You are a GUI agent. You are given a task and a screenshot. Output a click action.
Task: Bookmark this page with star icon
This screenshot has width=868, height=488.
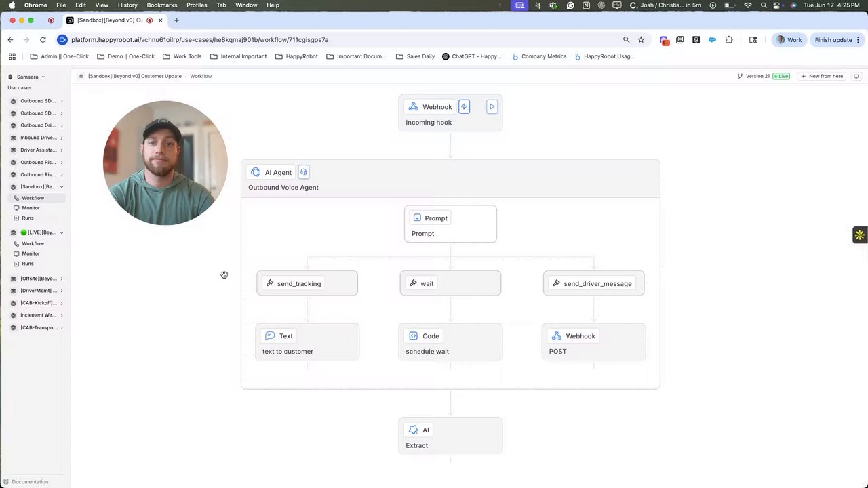641,40
